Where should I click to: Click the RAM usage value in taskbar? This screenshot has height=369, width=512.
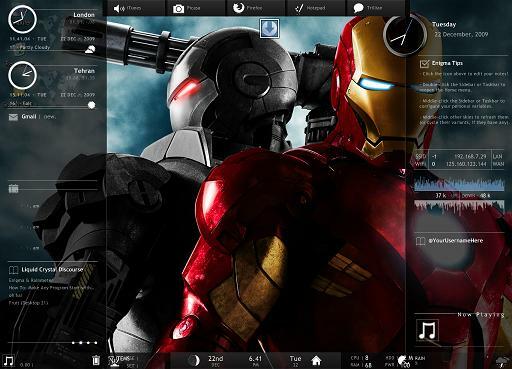pos(368,365)
